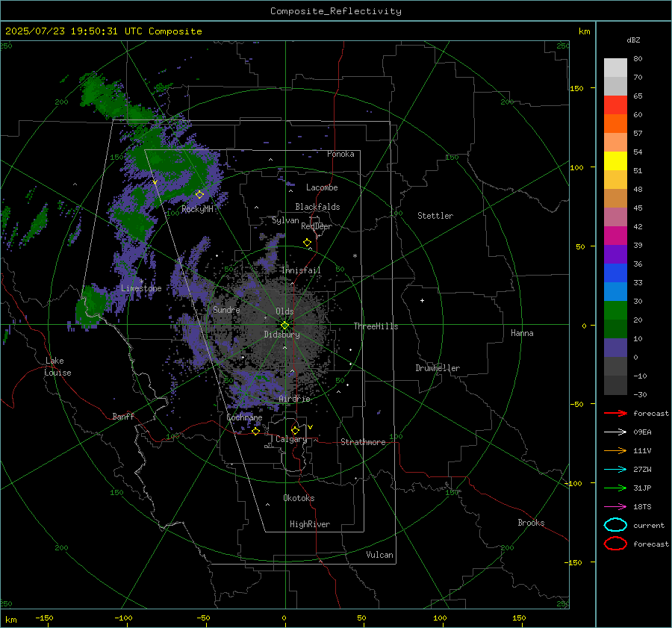Click the white plus marker west of Hanna

[x=422, y=300]
